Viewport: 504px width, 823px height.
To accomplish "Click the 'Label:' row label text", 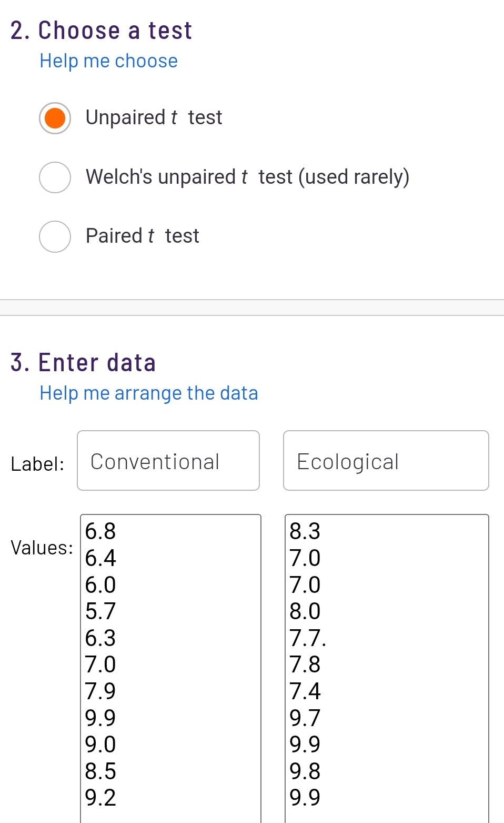I will (x=37, y=464).
